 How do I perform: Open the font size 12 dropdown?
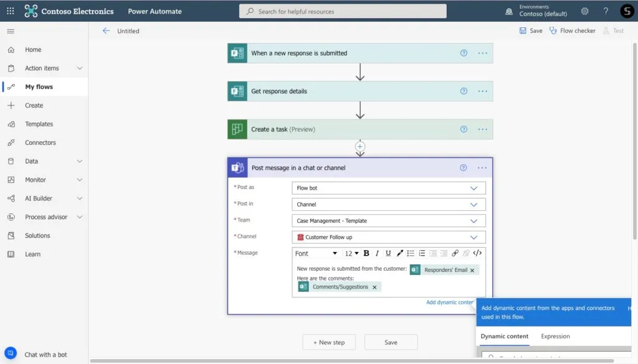351,253
